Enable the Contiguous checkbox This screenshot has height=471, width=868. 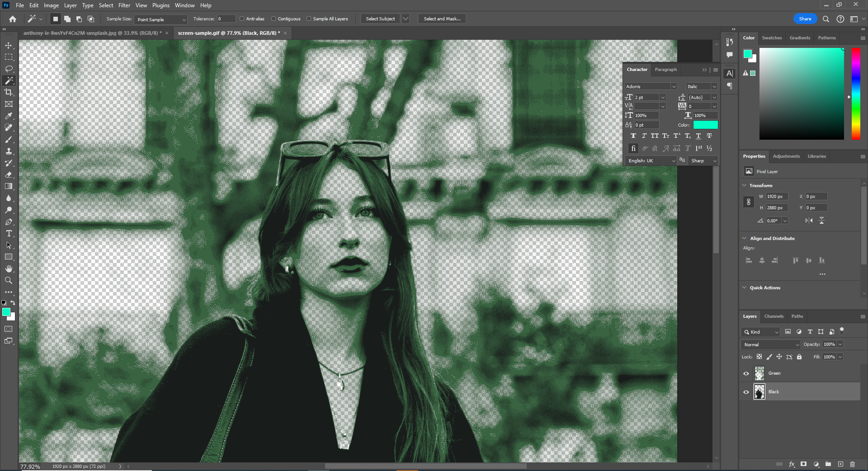[274, 19]
